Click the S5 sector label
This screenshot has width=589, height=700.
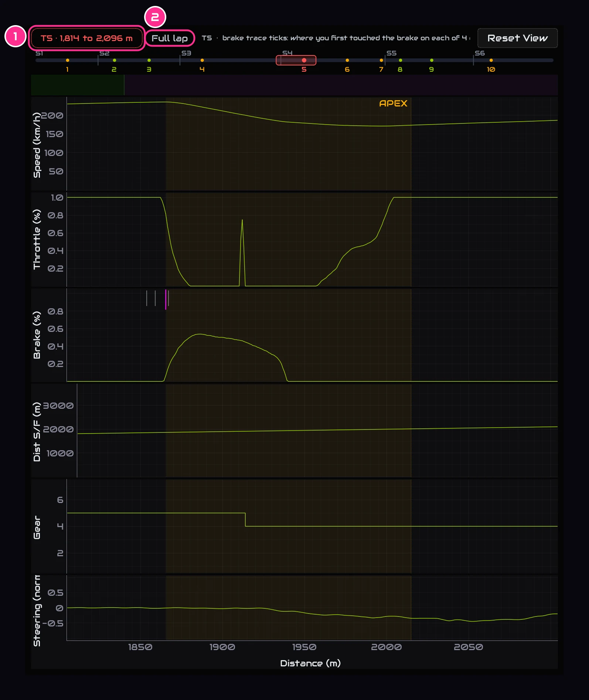(x=391, y=53)
